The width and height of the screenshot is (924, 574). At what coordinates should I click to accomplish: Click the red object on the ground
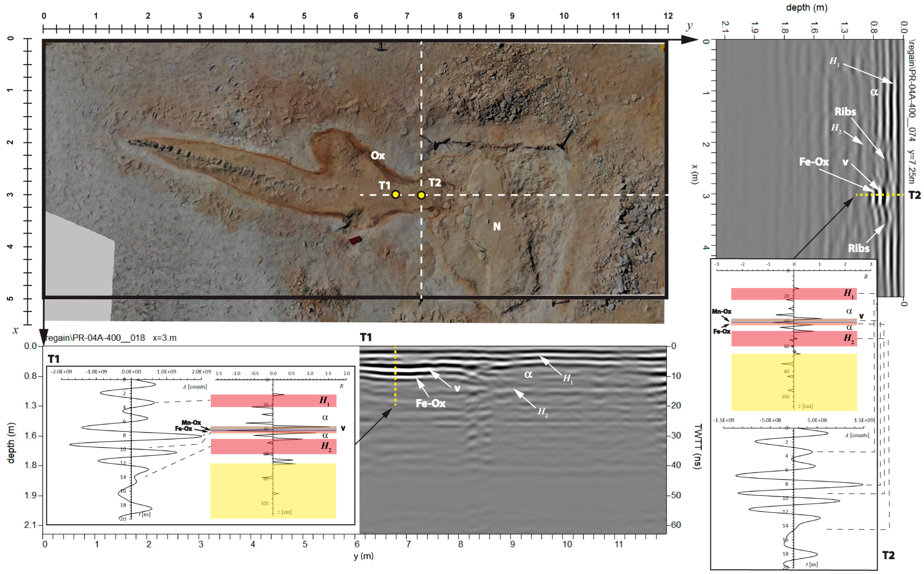(355, 240)
